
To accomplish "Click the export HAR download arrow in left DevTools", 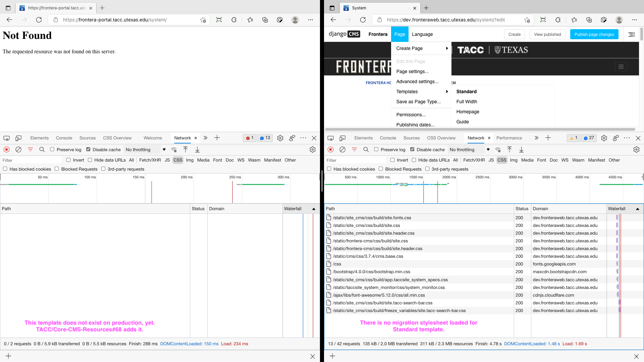I will [x=197, y=149].
